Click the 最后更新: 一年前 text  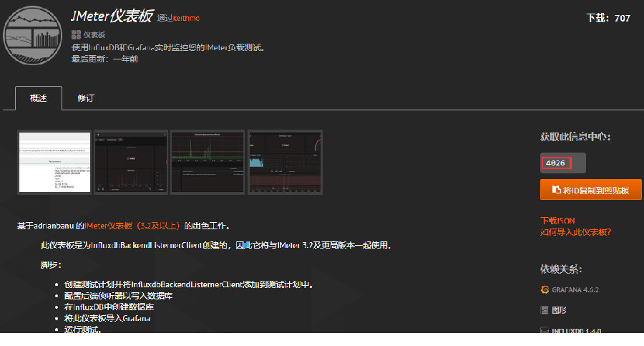tap(104, 59)
